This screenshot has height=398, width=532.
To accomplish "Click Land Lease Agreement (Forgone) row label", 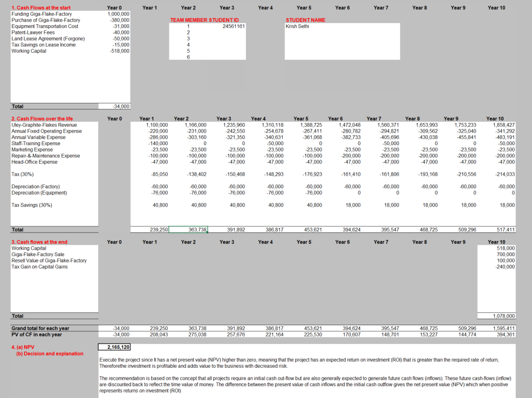I will tap(48, 39).
